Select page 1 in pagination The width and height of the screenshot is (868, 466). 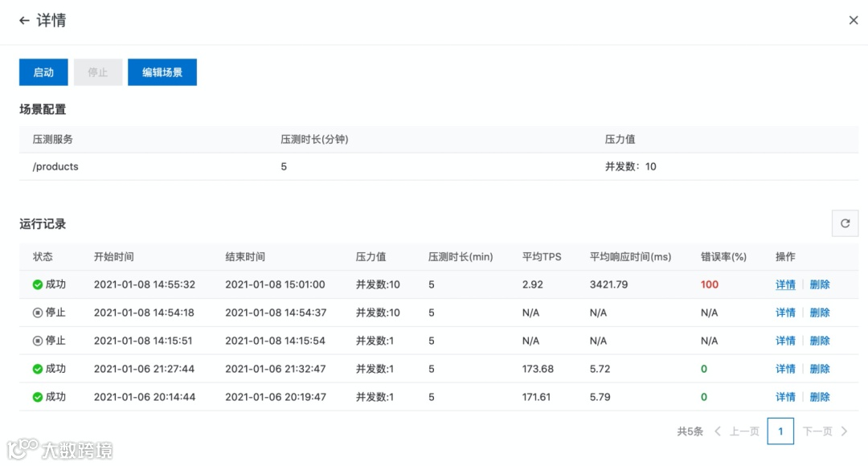point(780,431)
